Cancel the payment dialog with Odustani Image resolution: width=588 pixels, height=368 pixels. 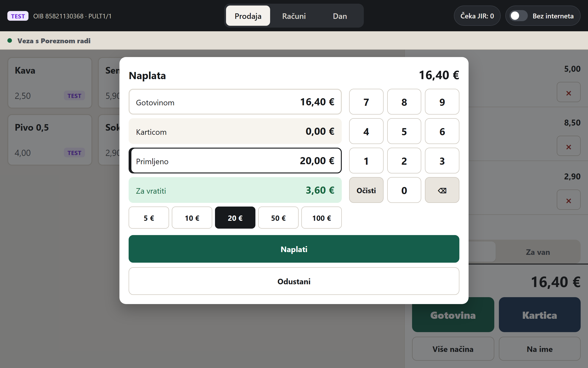[294, 281]
